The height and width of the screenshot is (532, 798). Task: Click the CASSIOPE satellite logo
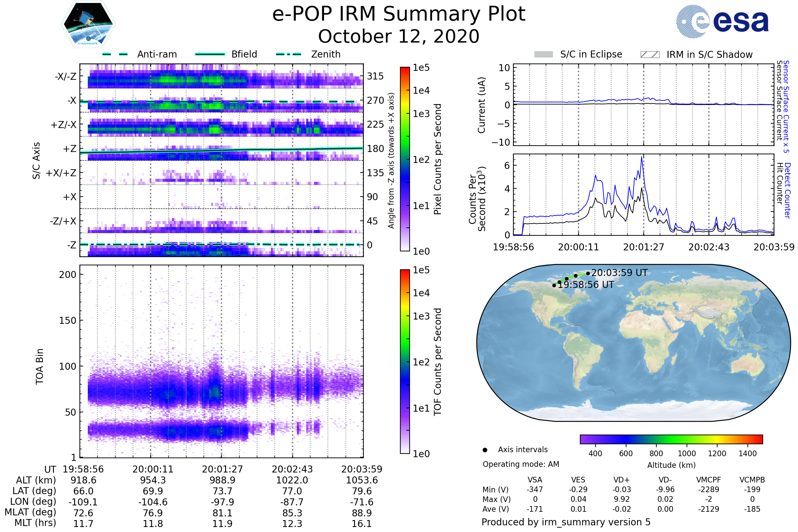[x=88, y=24]
